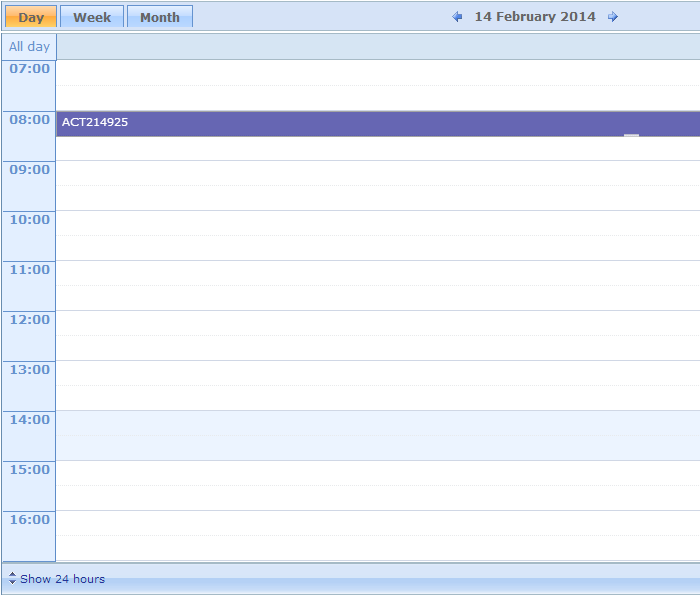The image size is (700, 595).
Task: Switch to the Month view tab
Action: point(160,17)
